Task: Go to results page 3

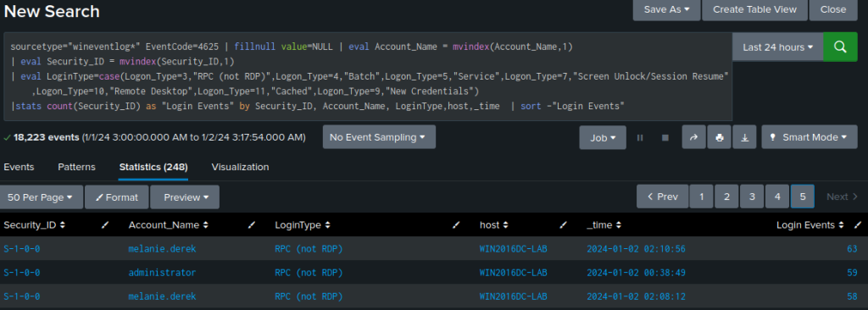Action: pyautogui.click(x=752, y=197)
